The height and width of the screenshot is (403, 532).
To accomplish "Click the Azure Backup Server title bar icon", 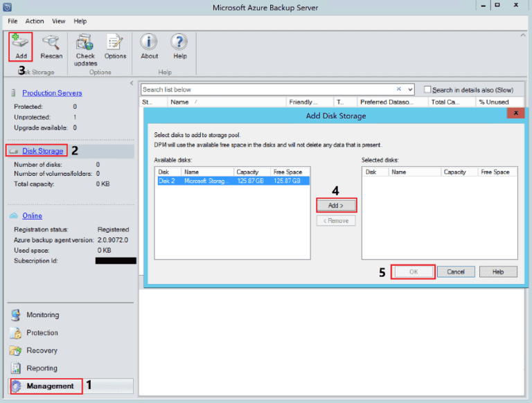I will coord(7,7).
